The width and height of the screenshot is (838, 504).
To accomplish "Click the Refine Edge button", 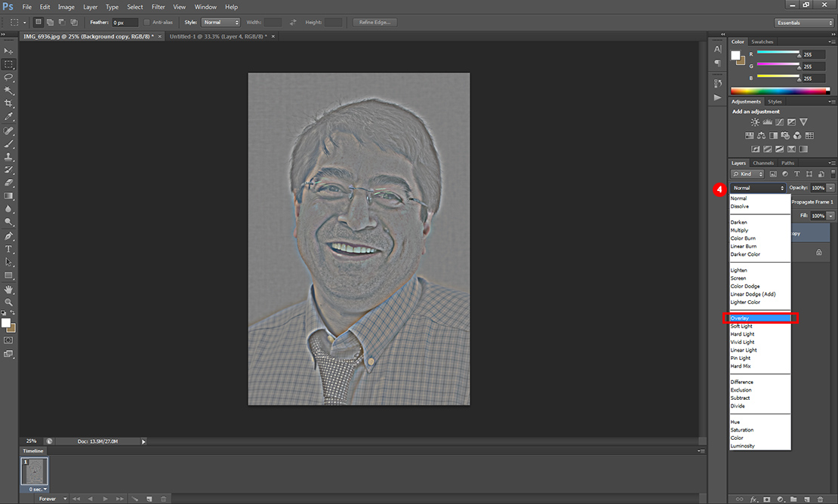I will tap(374, 23).
